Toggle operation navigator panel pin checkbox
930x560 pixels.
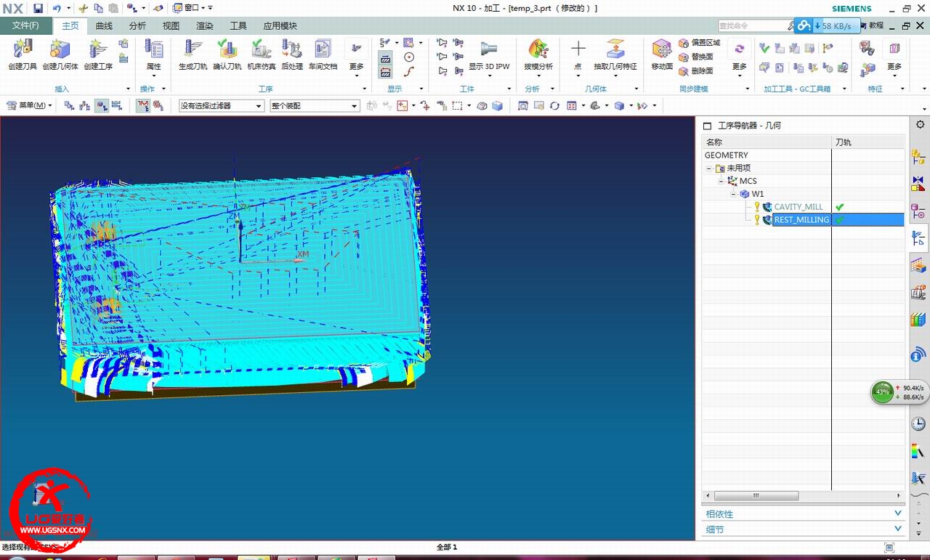(x=707, y=126)
